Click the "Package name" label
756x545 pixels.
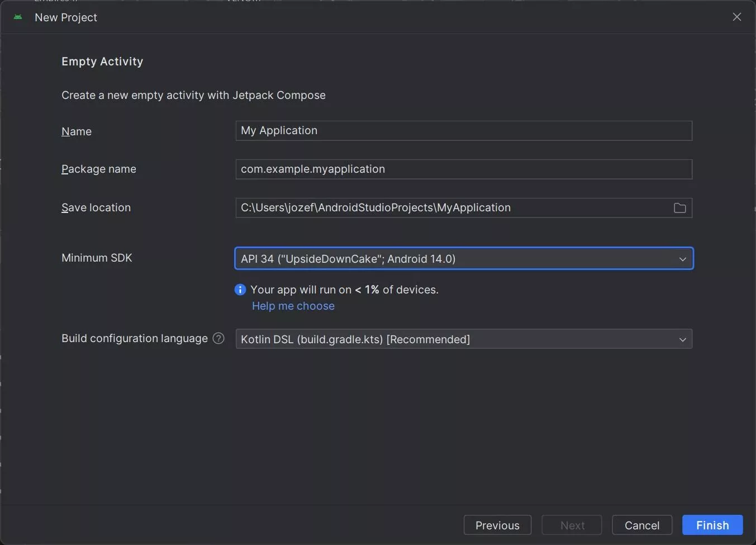(99, 169)
